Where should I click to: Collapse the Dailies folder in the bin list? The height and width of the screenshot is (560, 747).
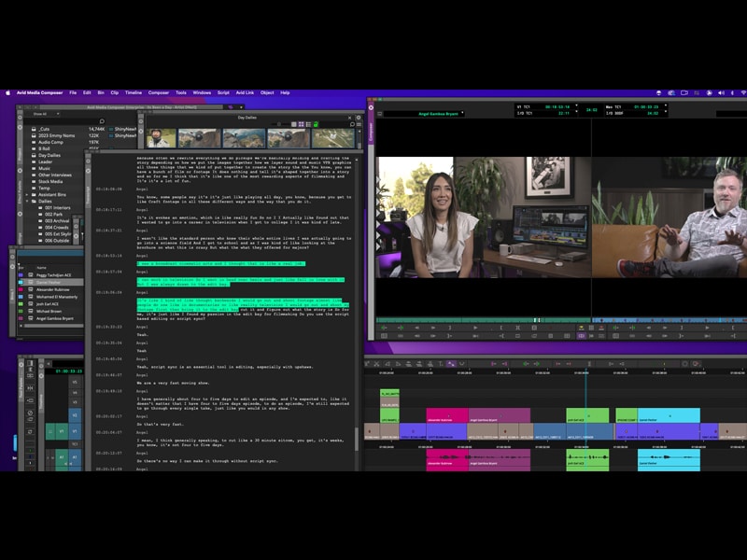click(x=28, y=201)
